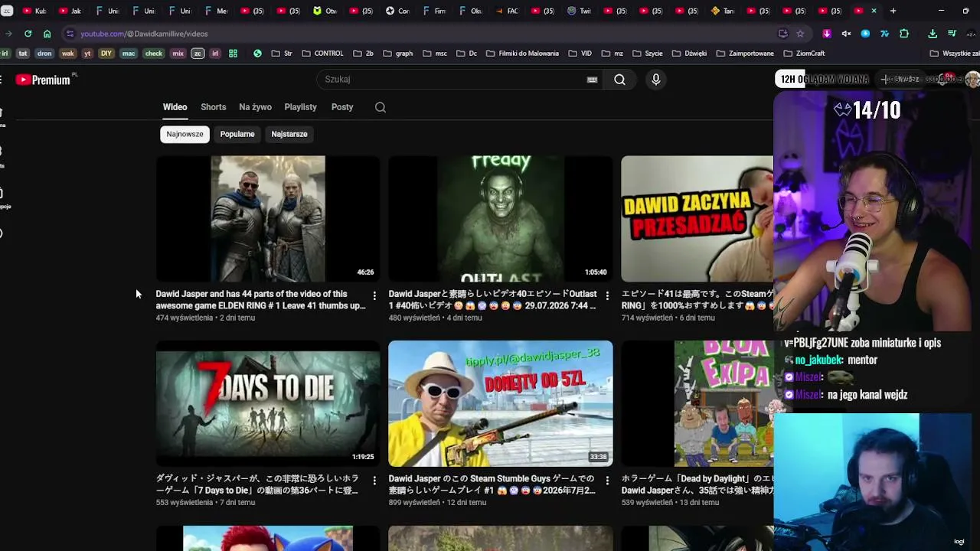
Task: Click the address bar URL youtube.com/@Dawidkamillive/videos
Action: tap(144, 34)
